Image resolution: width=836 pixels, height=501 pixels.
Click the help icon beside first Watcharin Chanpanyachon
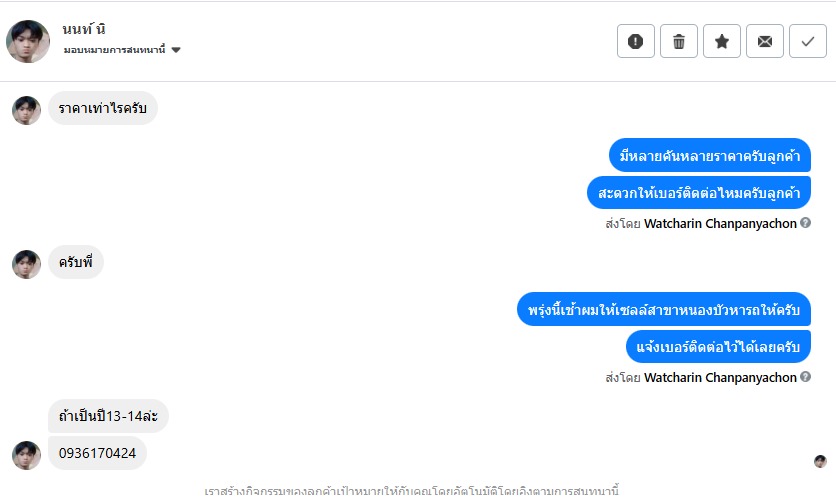coord(806,223)
